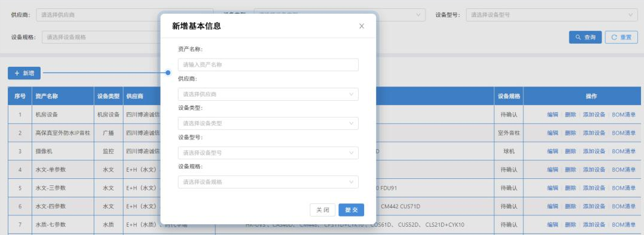Click the 设备类型 column header
The image size is (644, 235).
tap(109, 97)
